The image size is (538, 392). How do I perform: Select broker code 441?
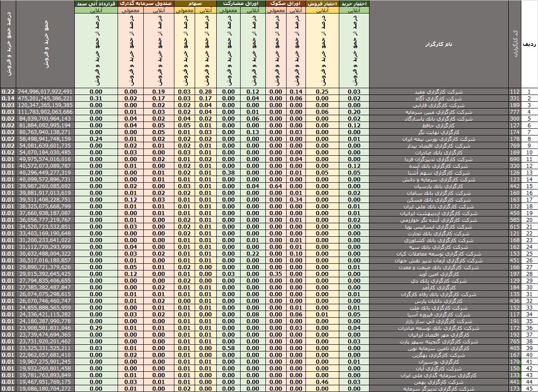(x=515, y=382)
